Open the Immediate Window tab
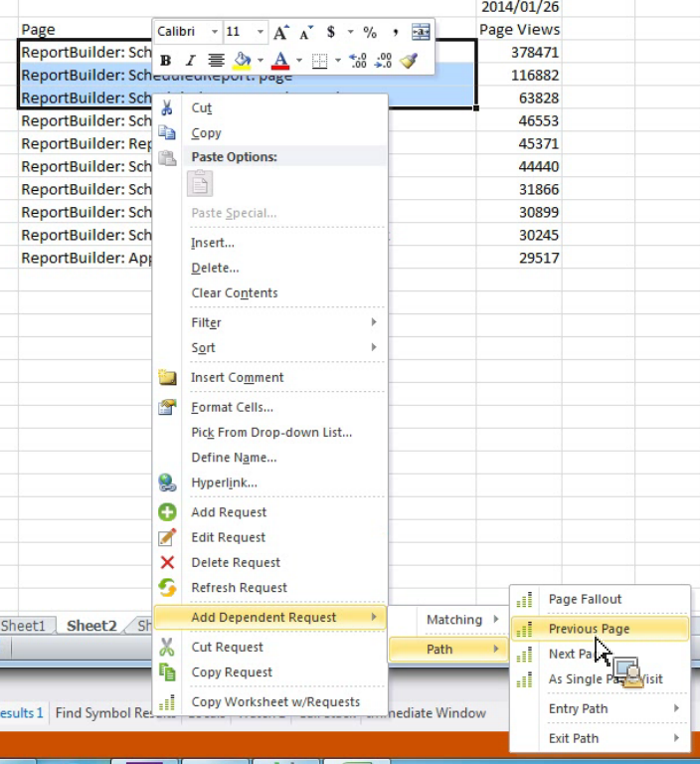 coord(426,713)
